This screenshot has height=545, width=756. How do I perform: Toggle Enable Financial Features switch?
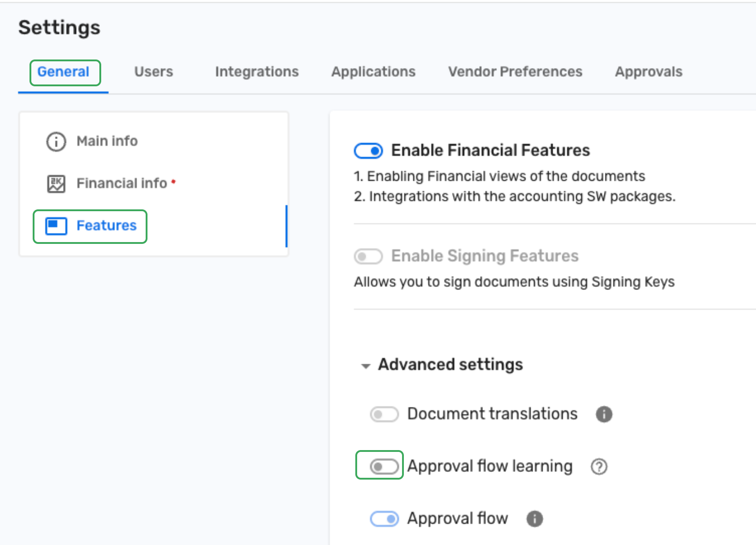click(368, 151)
